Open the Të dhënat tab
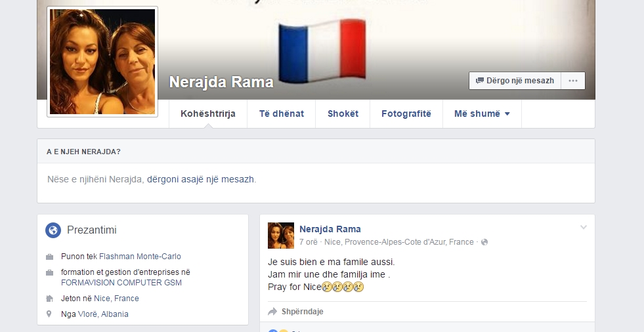 click(282, 114)
